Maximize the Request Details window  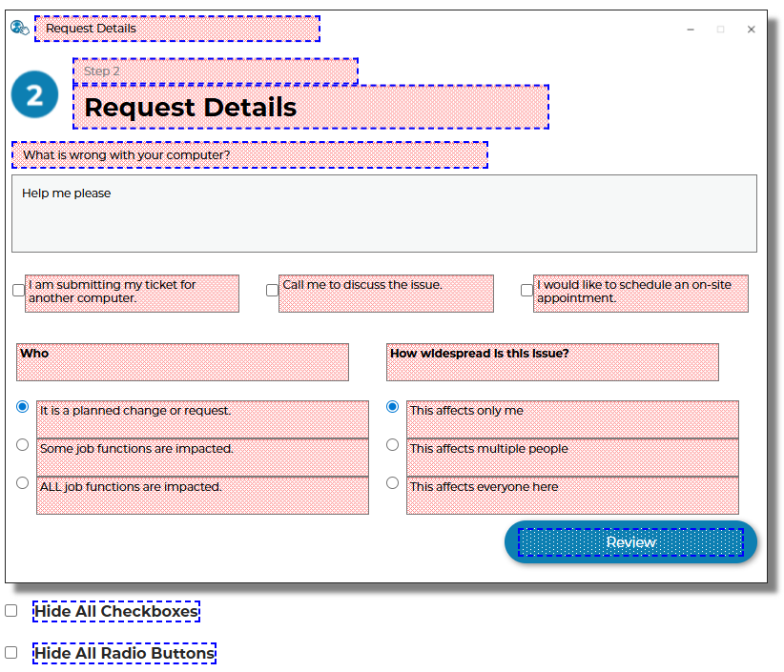(x=720, y=30)
